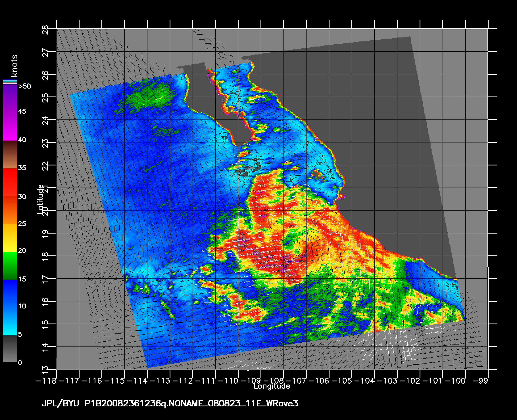The image size is (517, 420).
Task: Pick the magenta 40-45 knots color band
Action: click(x=10, y=126)
